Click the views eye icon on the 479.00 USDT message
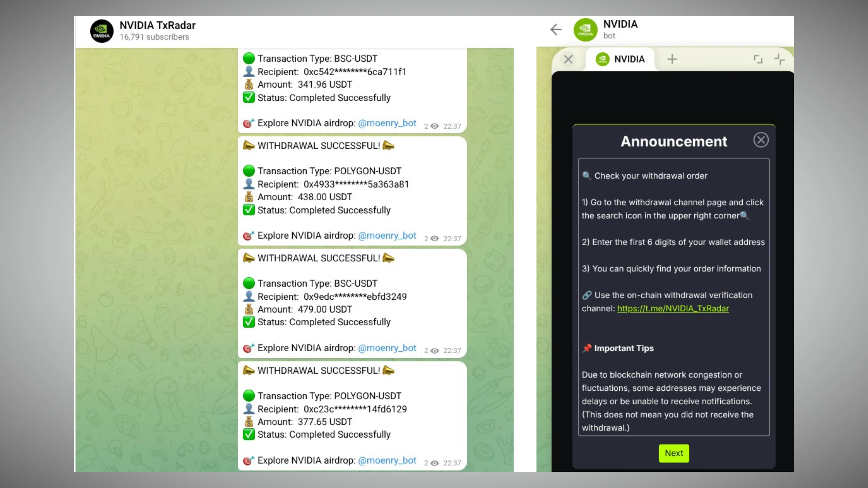 (435, 351)
